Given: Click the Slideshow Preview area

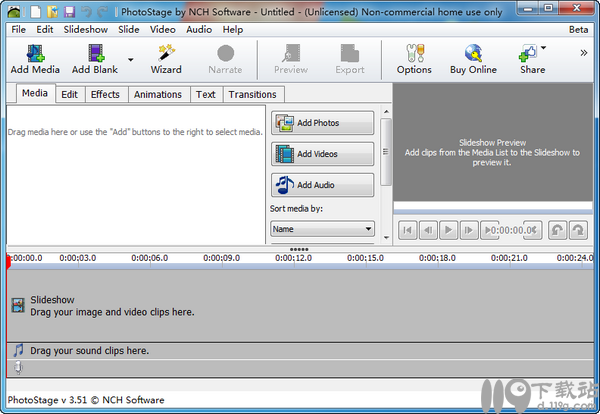Looking at the screenshot, I should [493, 142].
